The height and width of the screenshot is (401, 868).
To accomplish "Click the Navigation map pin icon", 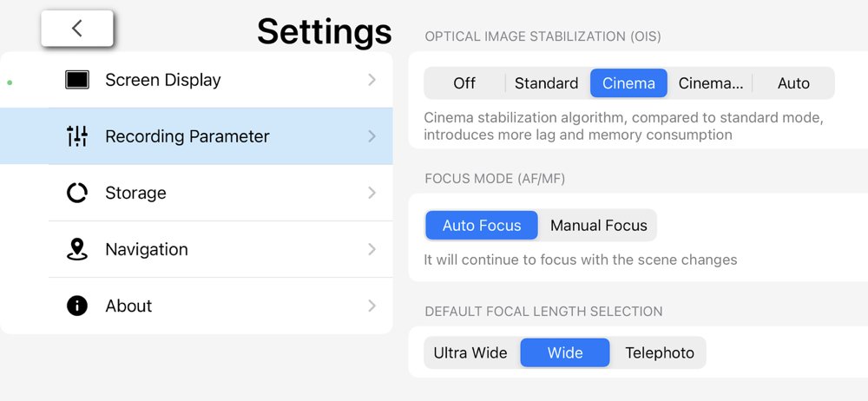I will (x=77, y=249).
